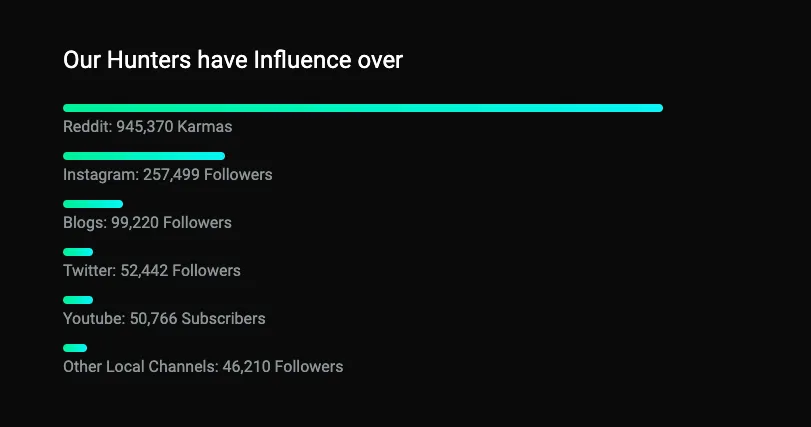This screenshot has width=811, height=427.
Task: Click the word Subscribers in Youtube row
Action: [x=223, y=318]
